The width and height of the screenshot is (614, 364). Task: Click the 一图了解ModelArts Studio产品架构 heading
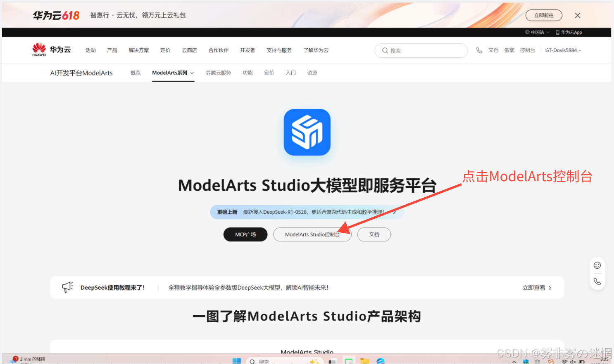tap(307, 316)
